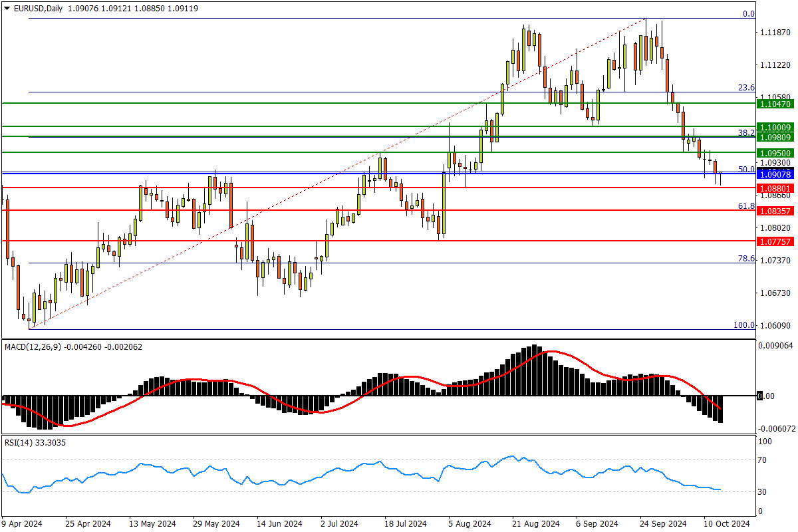Click the 21 Aug 2024 date on time axis
798x532 pixels.
pos(534,523)
